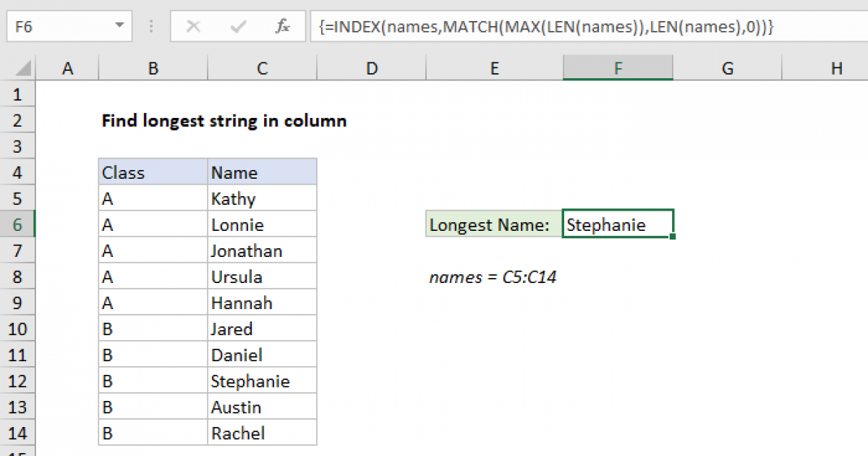Select the formula bar showing the INDEX formula
This screenshot has height=456, width=868.
point(506,26)
